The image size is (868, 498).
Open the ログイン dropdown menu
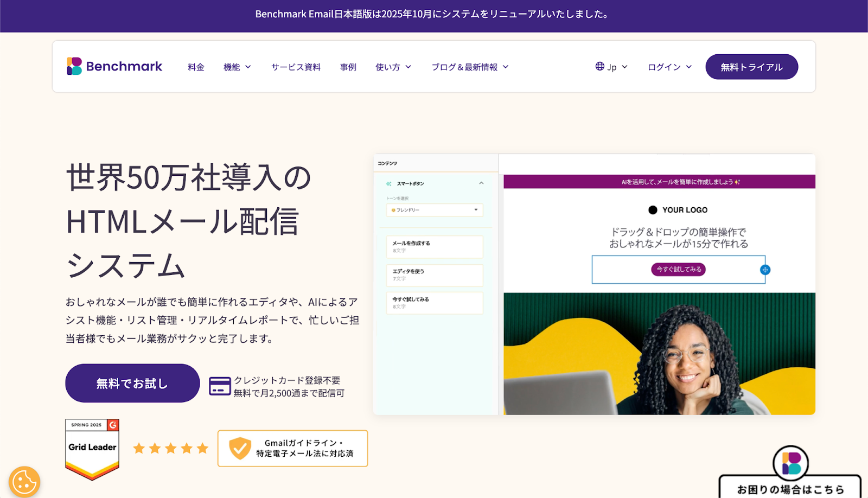[667, 66]
